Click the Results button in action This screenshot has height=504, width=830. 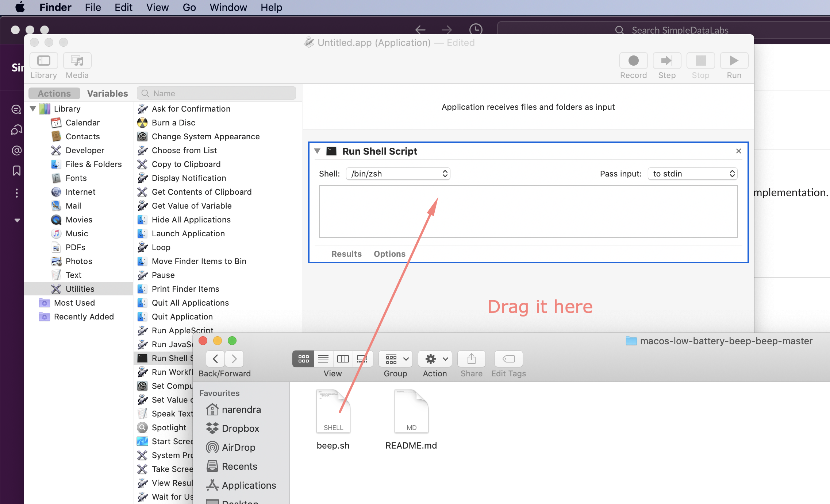[x=346, y=254]
